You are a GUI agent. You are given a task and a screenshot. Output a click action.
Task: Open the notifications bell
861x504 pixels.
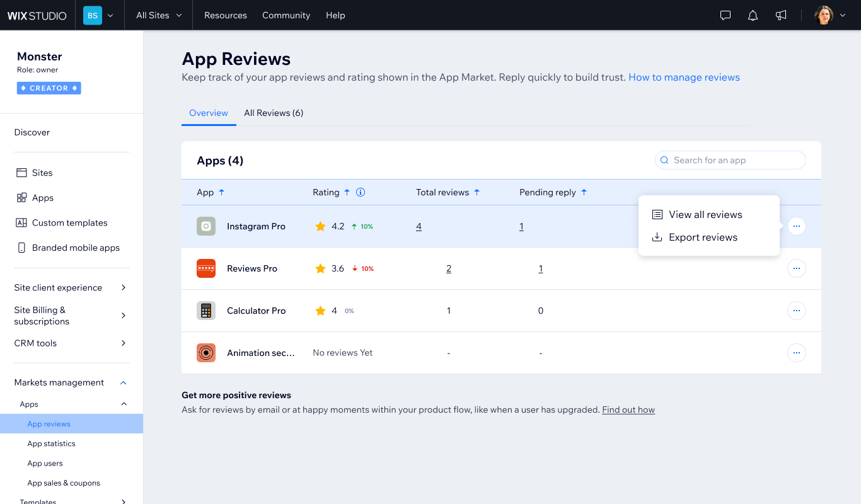753,16
